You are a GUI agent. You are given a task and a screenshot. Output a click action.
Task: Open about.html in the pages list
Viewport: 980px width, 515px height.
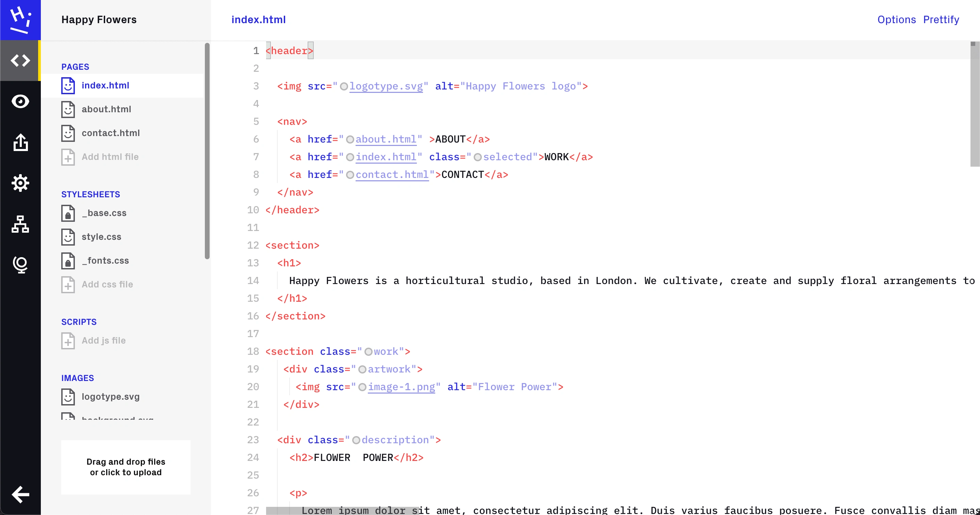pyautogui.click(x=106, y=109)
